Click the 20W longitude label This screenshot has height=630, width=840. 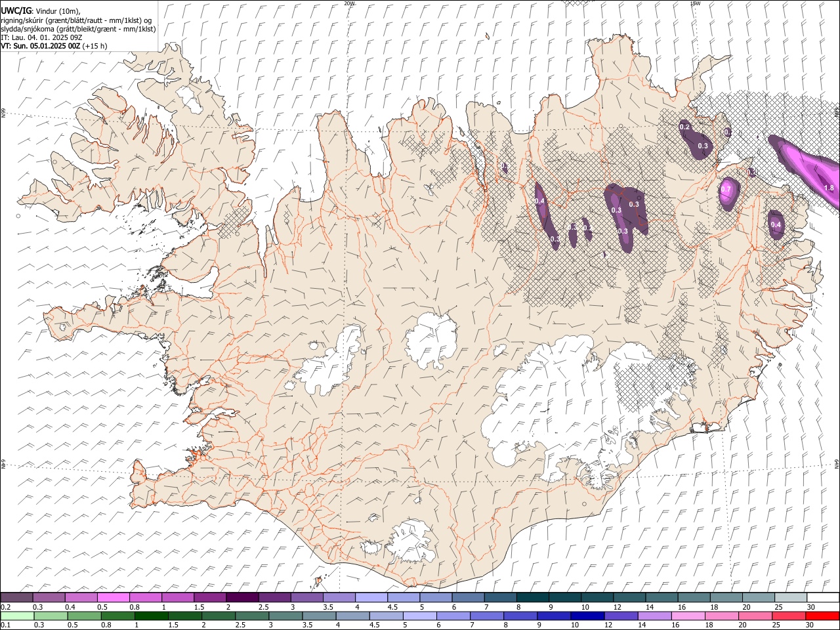[x=349, y=3]
